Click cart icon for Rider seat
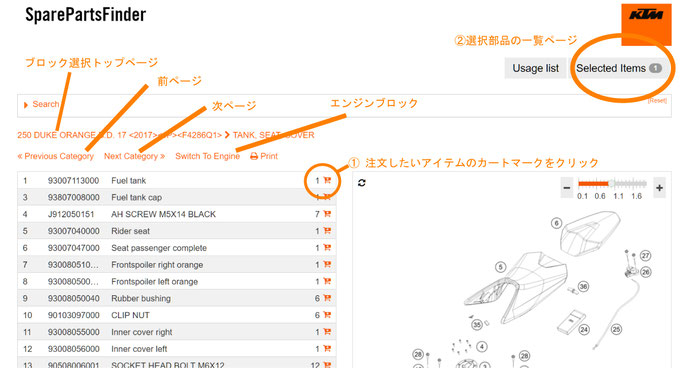The image size is (683, 368). coord(327,231)
